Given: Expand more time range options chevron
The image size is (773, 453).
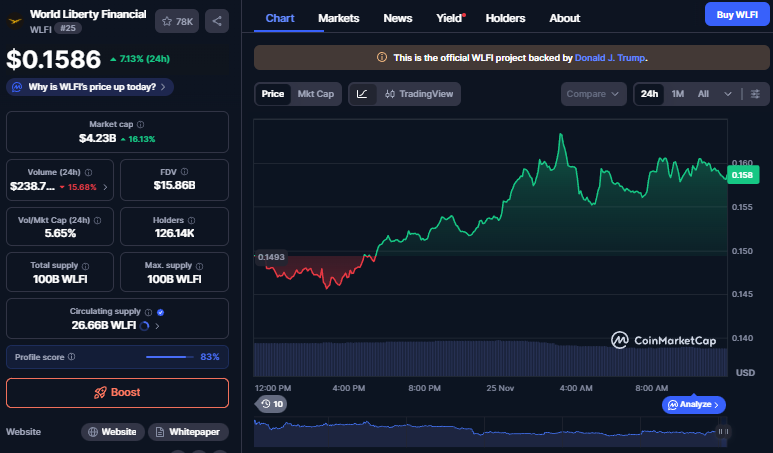Looking at the screenshot, I should coord(728,94).
